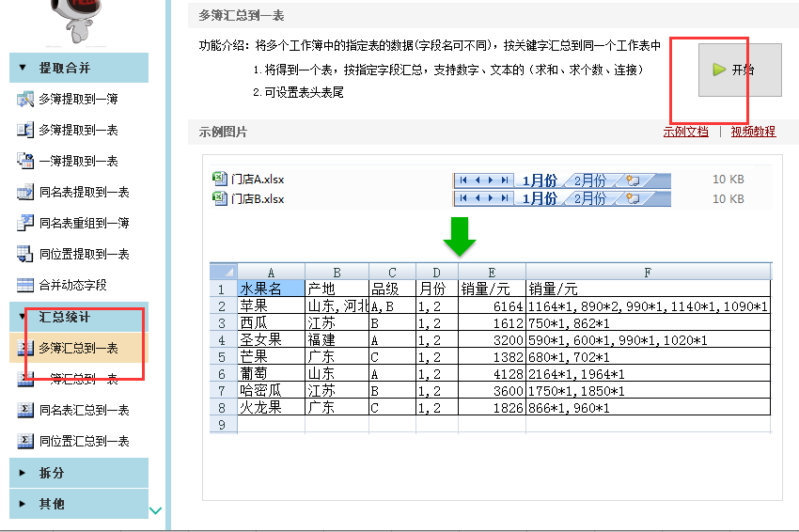The width and height of the screenshot is (799, 532).
Task: Select 多簿提取到一表 menu item
Action: tap(79, 130)
